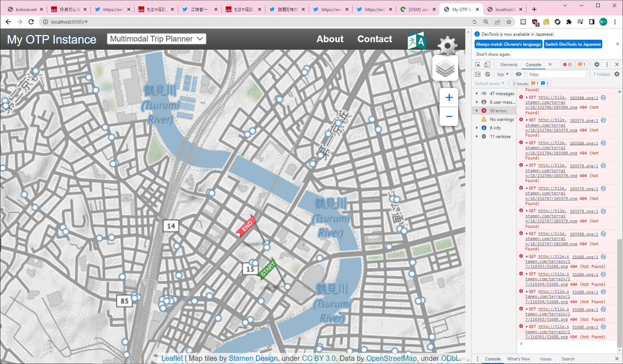Open the Default levels dropdown

pyautogui.click(x=489, y=84)
